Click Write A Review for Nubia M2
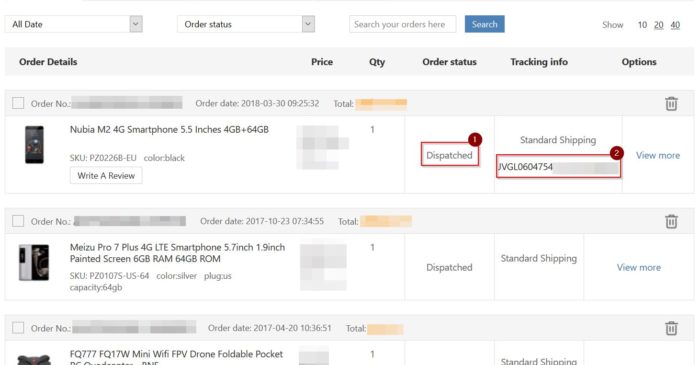This screenshot has height=365, width=700. click(x=106, y=175)
